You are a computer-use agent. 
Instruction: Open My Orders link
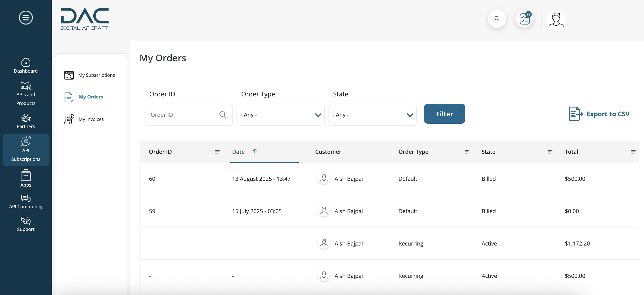point(91,97)
